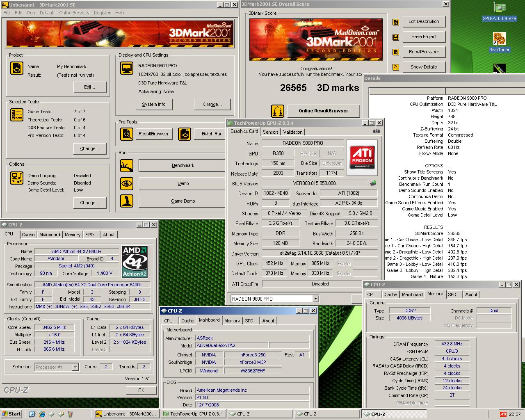This screenshot has width=525, height=420.
Task: Click the BIOS save chip icon in GPU-Z
Action: [x=373, y=183]
